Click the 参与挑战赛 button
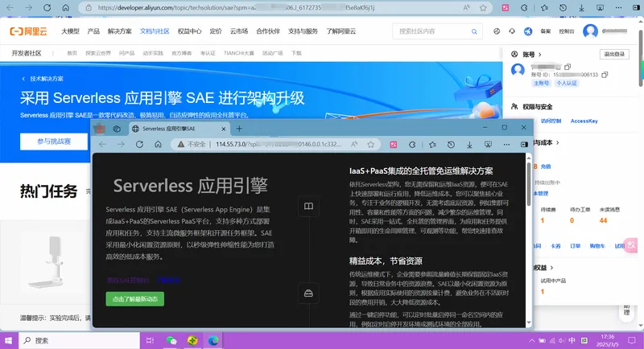The height and width of the screenshot is (349, 644). click(x=54, y=142)
